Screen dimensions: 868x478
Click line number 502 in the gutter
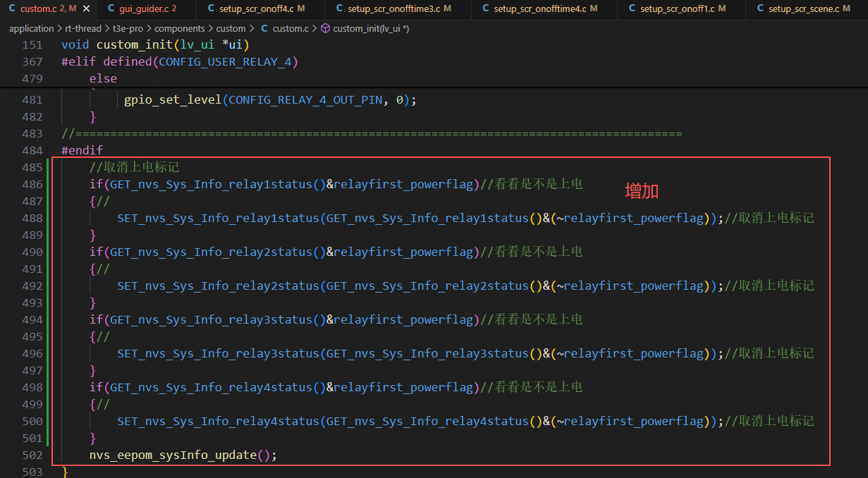click(32, 455)
